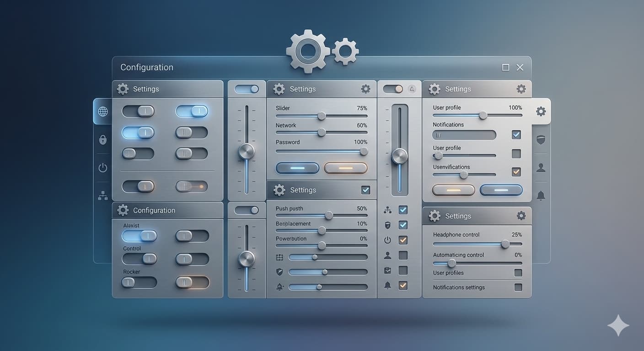The image size is (644, 351).
Task: Open the padlock security icon in left sidebar
Action: 102,139
